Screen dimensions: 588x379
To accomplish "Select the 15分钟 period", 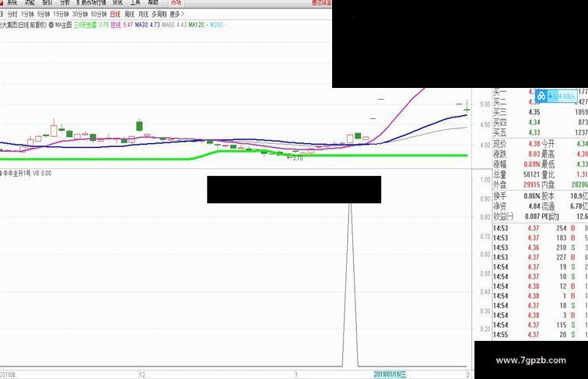I will pyautogui.click(x=61, y=14).
